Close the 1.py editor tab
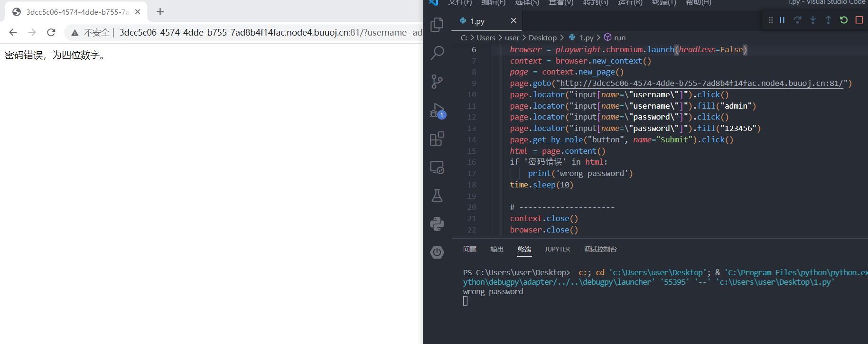The height and width of the screenshot is (344, 868). pyautogui.click(x=513, y=20)
